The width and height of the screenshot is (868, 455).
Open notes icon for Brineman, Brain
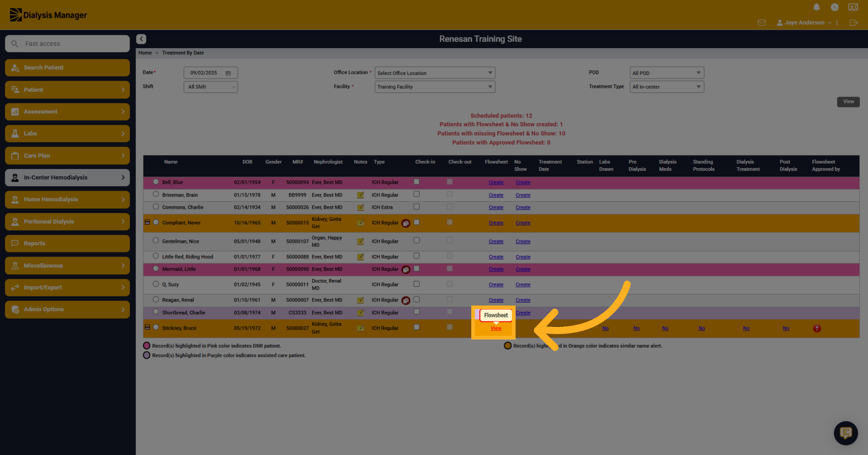pos(360,195)
